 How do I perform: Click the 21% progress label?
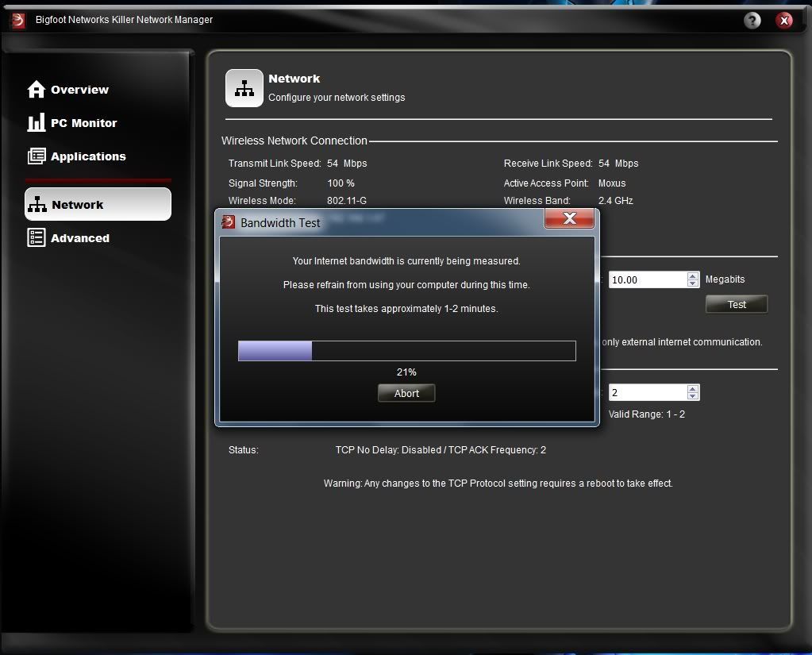coord(406,372)
